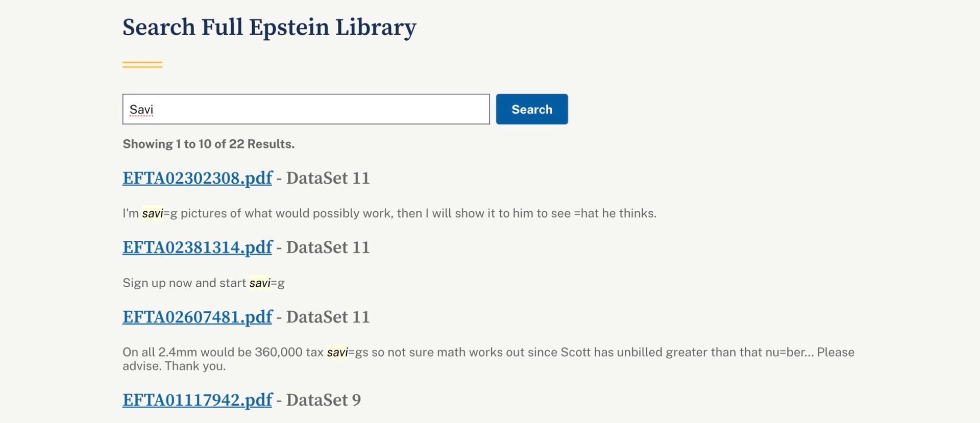Open the EFTA01117942.pdf link
Viewport: 980px width, 423px height.
197,400
